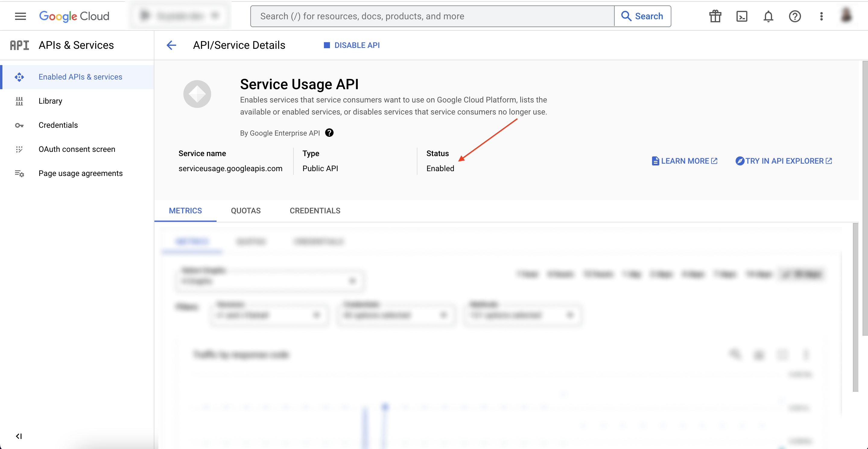The width and height of the screenshot is (868, 449).
Task: Open OAuth consent screen page
Action: tap(77, 149)
